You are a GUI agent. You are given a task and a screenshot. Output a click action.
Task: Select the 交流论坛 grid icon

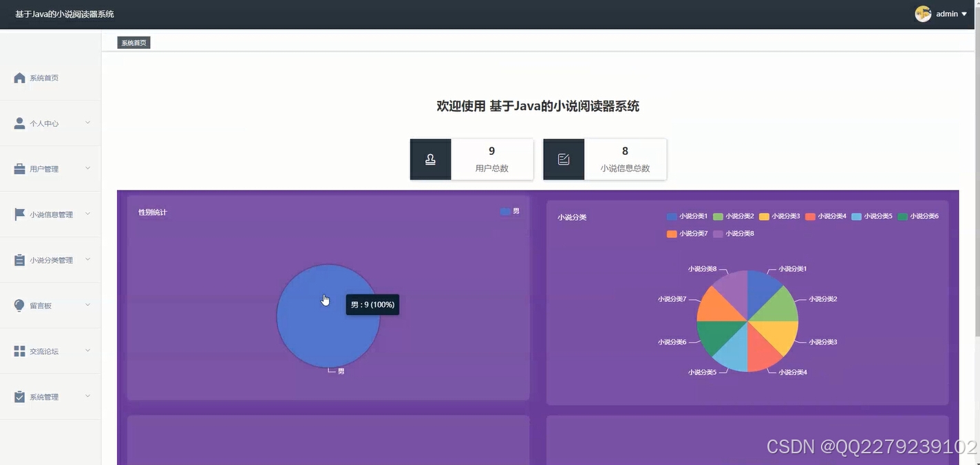18,350
